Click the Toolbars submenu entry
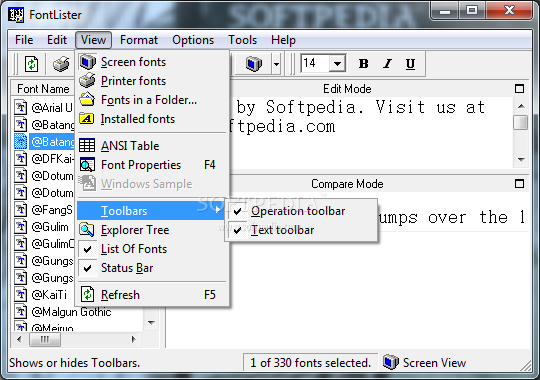The height and width of the screenshot is (380, 540). [x=150, y=210]
